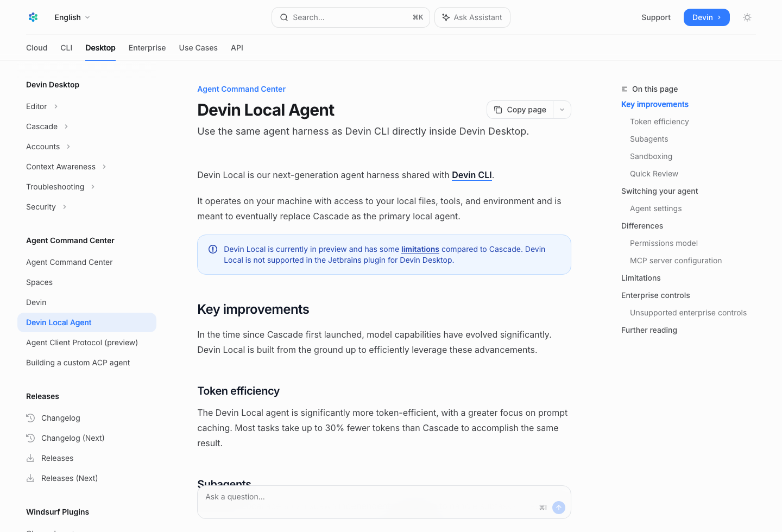Jump to Differences section
The width and height of the screenshot is (782, 532).
point(642,226)
